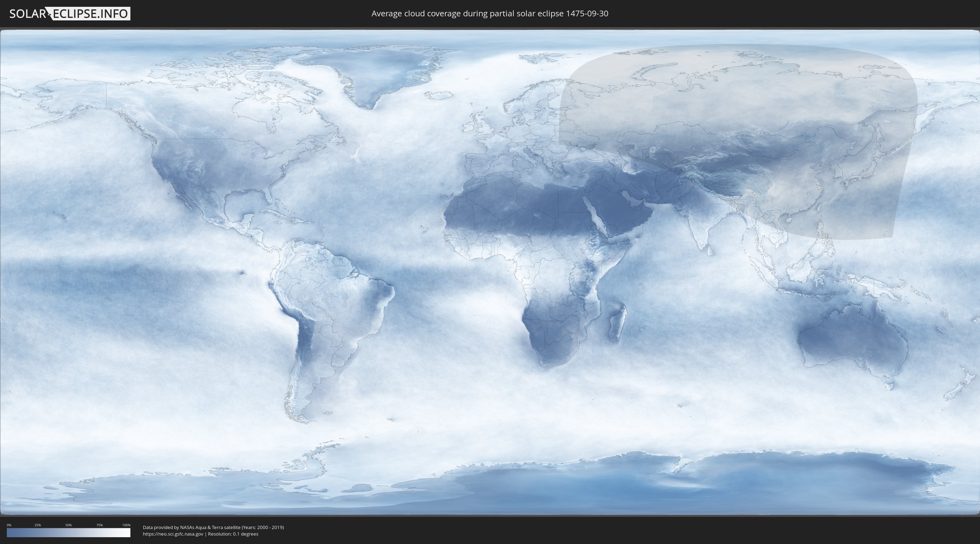Click the NASA Aqua & Terra data credit
The height and width of the screenshot is (544, 980).
tap(213, 527)
